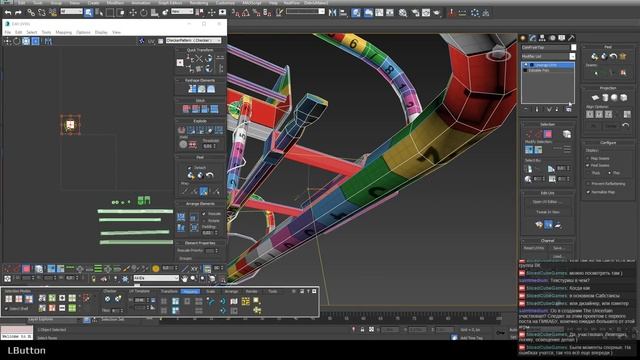The width and height of the screenshot is (640, 360).
Task: Toggle the Map Seams checkbox
Action: click(588, 158)
